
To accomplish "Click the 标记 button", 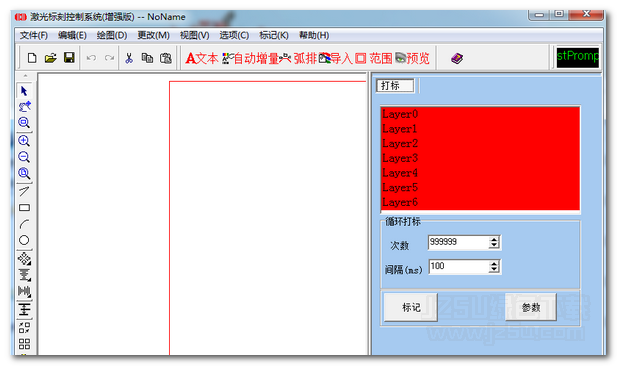I will (411, 307).
